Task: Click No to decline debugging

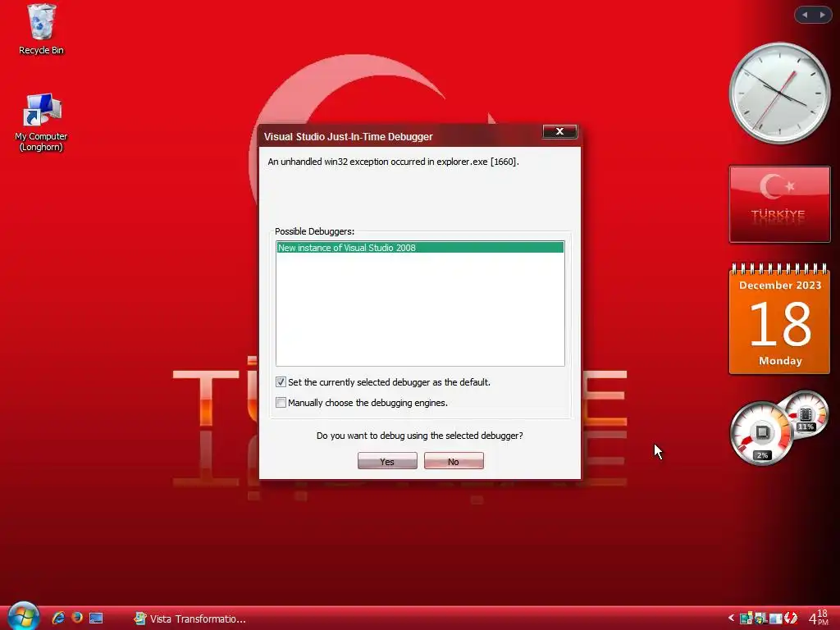Action: tap(454, 461)
